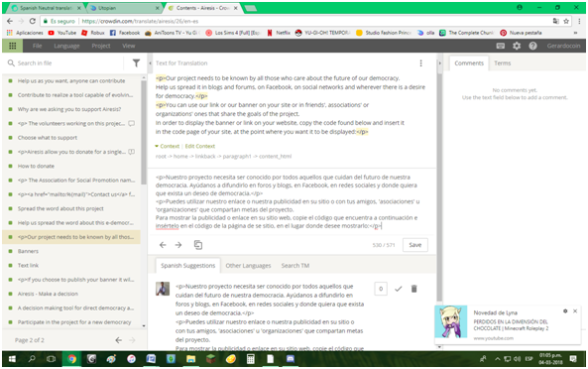Screen dimensions: 588x369
Task: Open the Netflix bookmark
Action: tap(279, 33)
